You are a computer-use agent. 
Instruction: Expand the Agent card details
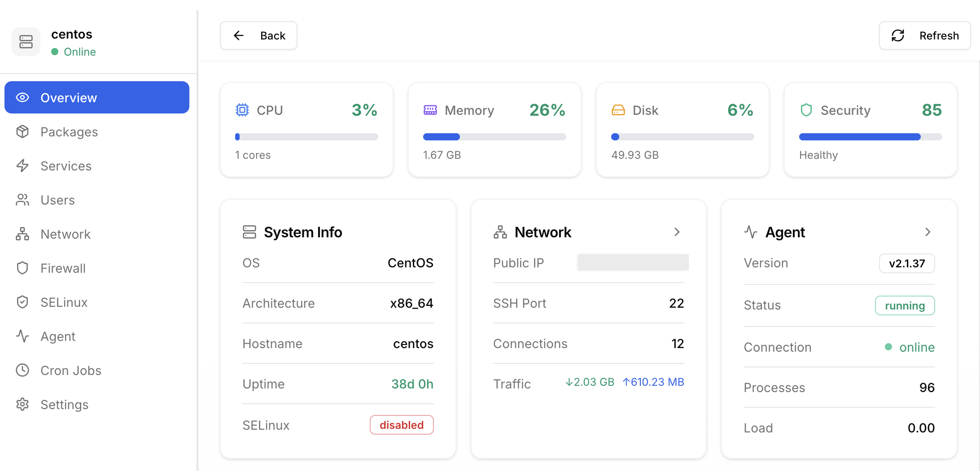click(927, 232)
